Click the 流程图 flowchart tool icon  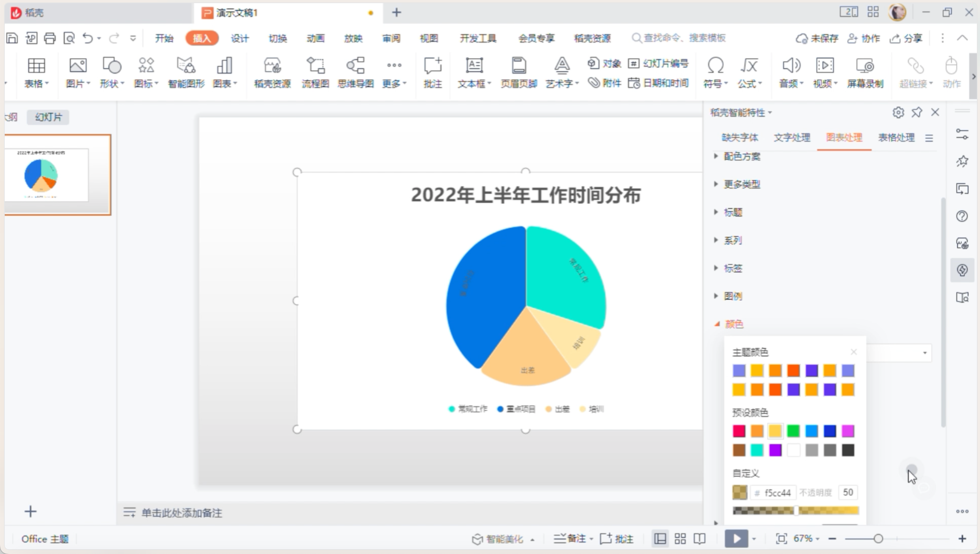click(x=315, y=72)
